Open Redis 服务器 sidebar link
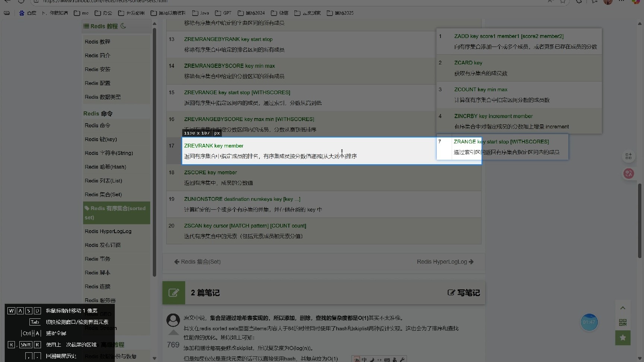The image size is (644, 362). click(x=100, y=300)
